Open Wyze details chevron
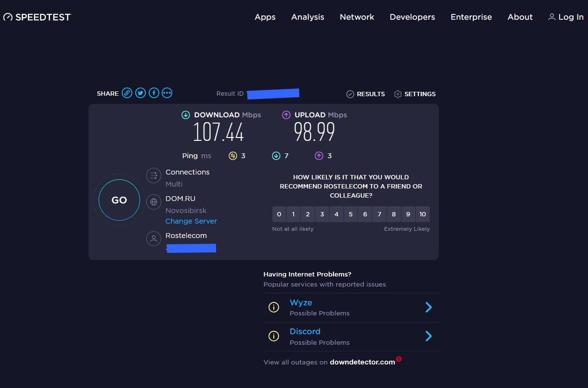This screenshot has height=388, width=588. pos(429,307)
